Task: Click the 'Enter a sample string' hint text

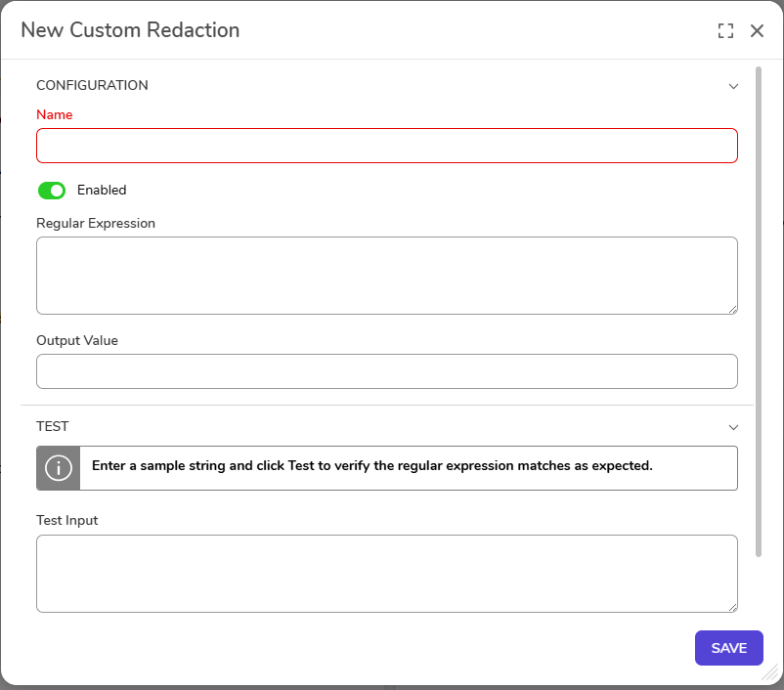Action: [372, 465]
